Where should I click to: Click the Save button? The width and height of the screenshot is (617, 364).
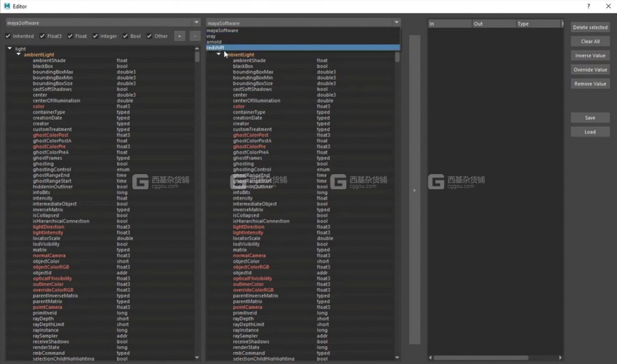pos(590,118)
